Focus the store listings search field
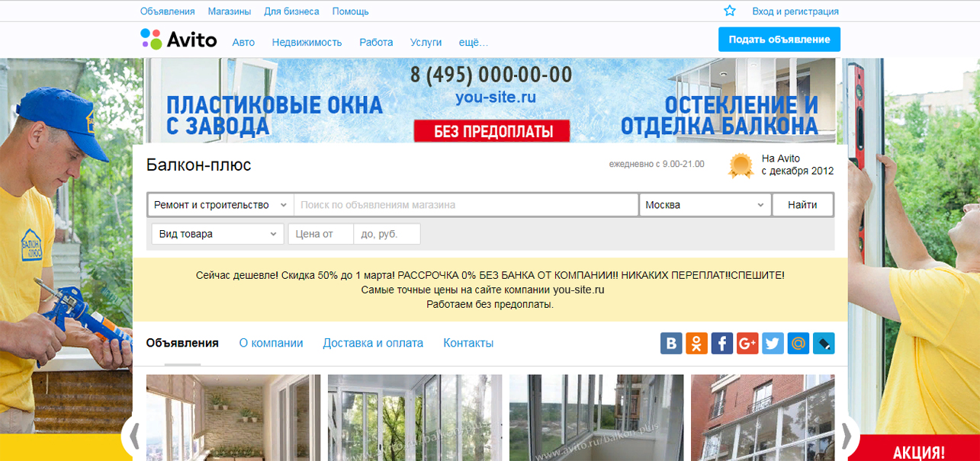The image size is (980, 461). [465, 205]
